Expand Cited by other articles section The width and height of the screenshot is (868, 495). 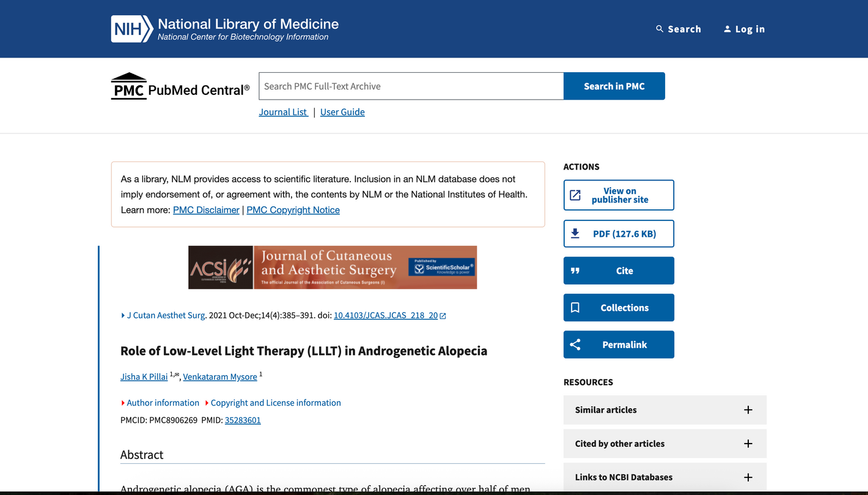(748, 444)
